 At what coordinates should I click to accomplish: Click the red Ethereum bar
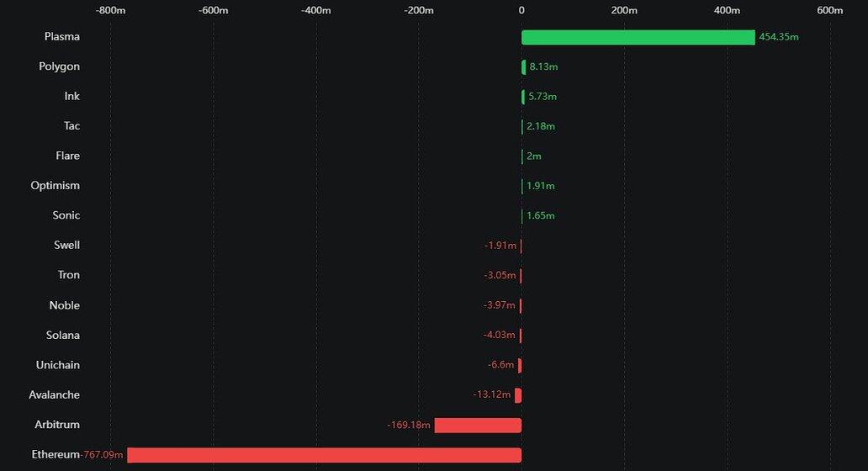(x=324, y=455)
